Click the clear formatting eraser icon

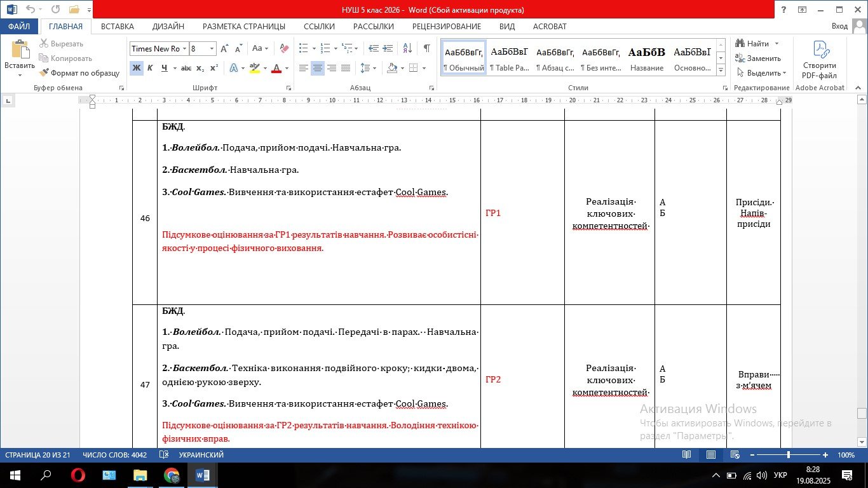point(284,48)
